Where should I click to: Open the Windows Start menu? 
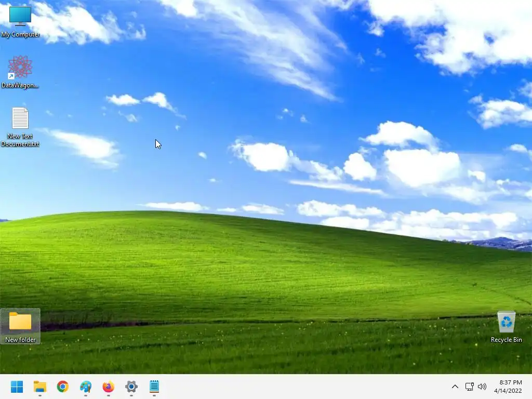coord(17,387)
